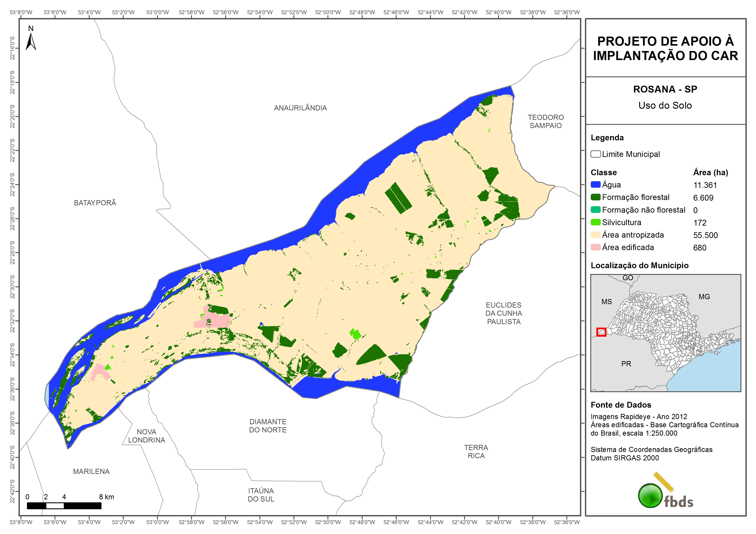This screenshot has height=534, width=756.
Task: Click the blue Água legend swatch
Action: 595,185
